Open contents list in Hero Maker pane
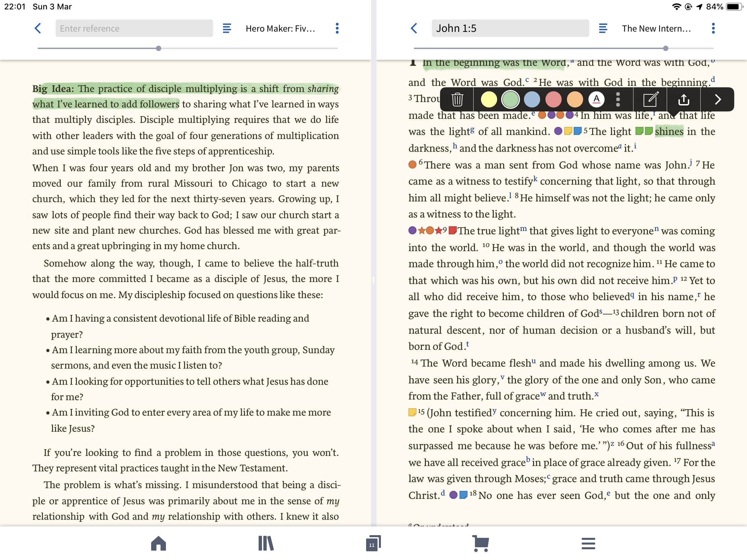 click(x=227, y=28)
